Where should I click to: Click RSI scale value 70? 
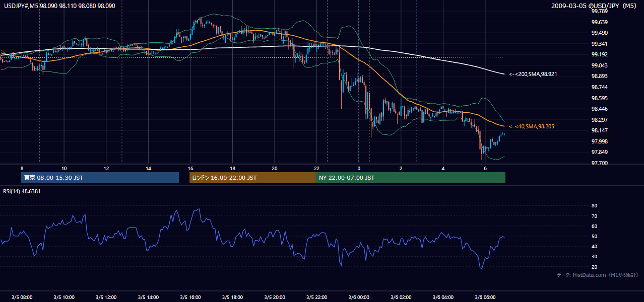[594, 216]
